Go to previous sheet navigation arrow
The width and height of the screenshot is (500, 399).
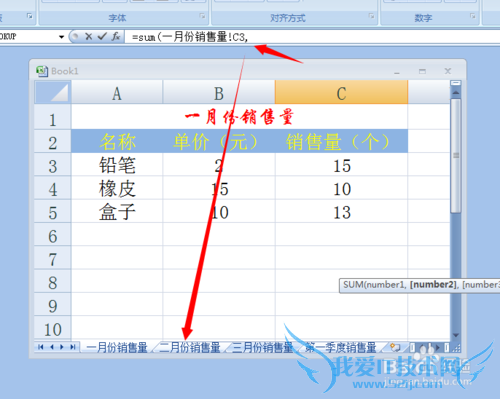pos(52,347)
